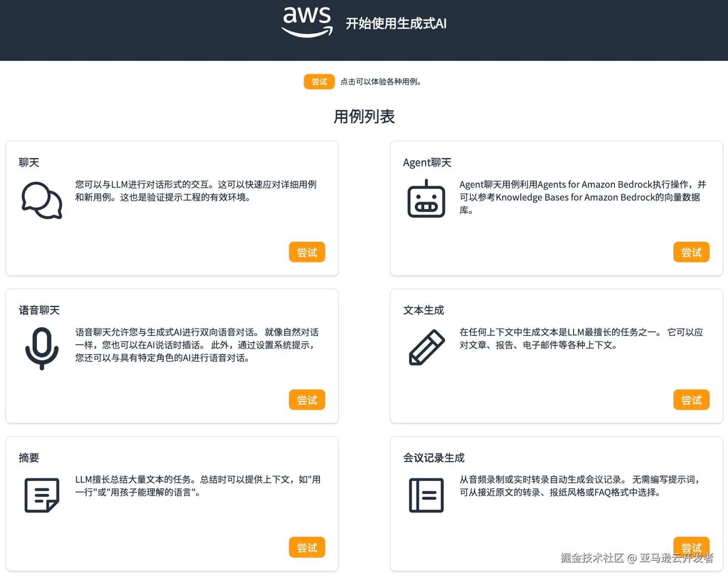The image size is (728, 578).
Task: Click the Agent聊天 card title
Action: (427, 163)
